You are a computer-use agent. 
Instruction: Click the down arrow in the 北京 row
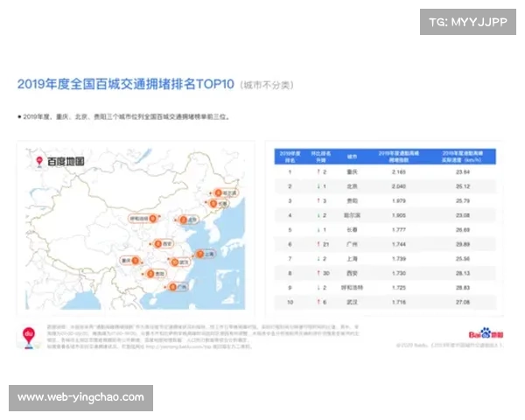point(318,186)
